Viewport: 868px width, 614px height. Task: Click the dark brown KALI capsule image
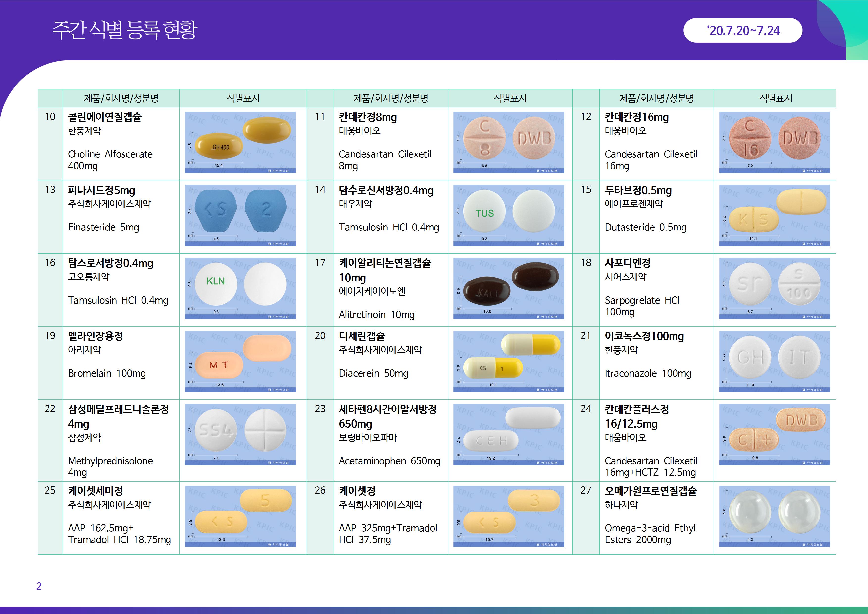[508, 288]
